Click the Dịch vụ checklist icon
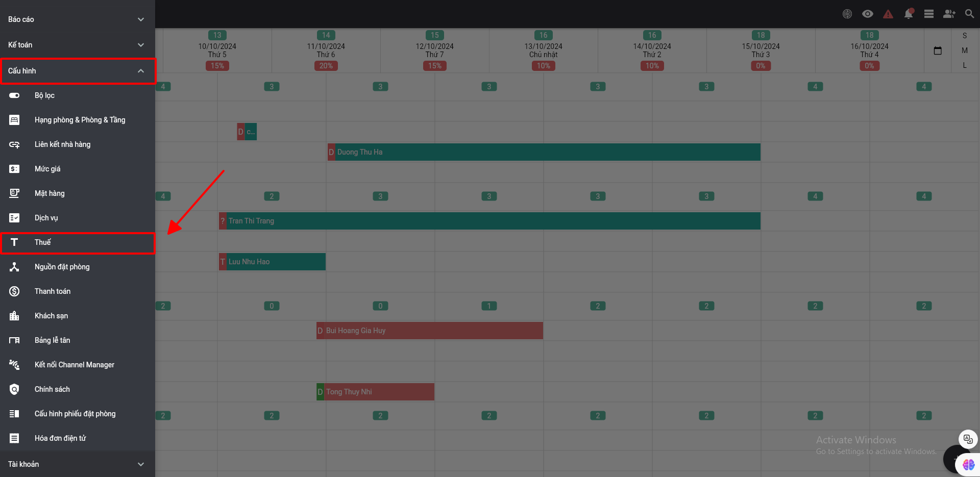 tap(14, 218)
